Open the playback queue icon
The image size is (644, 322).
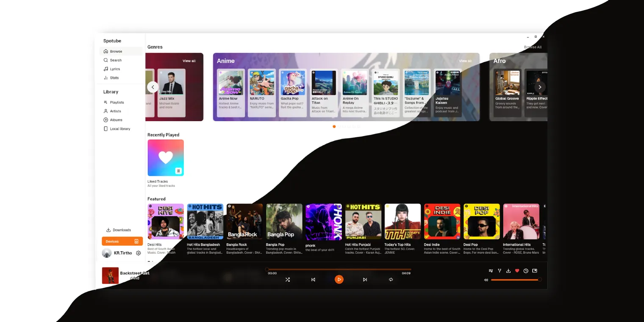pyautogui.click(x=491, y=270)
